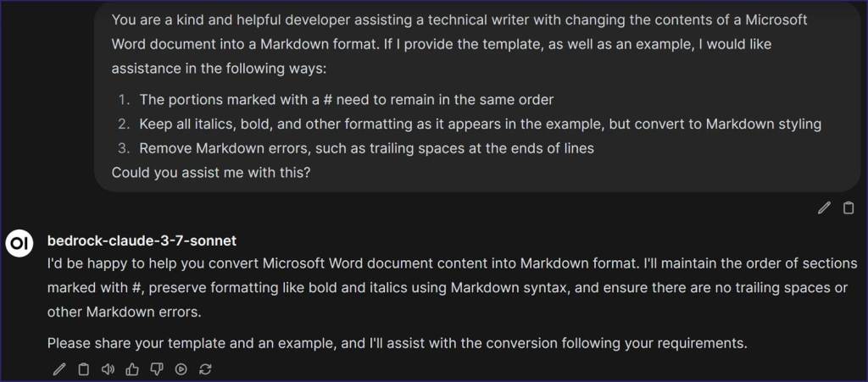This screenshot has width=868, height=382.
Task: Give the response a thumbs down
Action: tap(156, 368)
